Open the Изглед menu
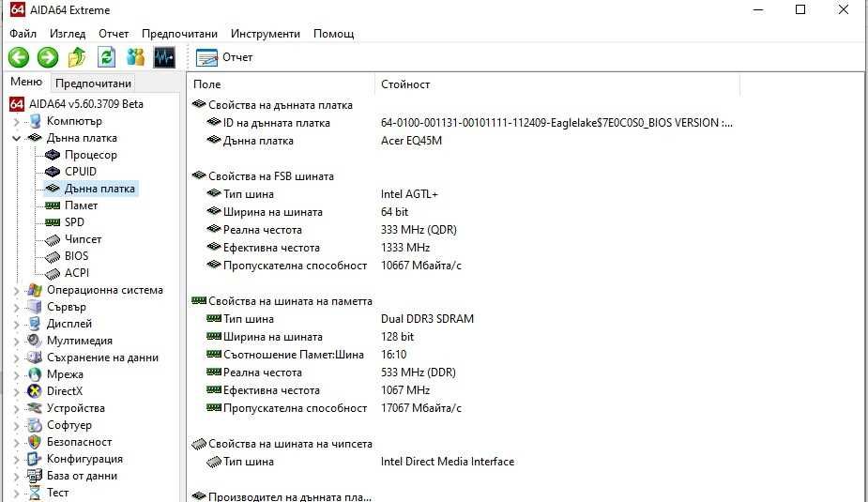The width and height of the screenshot is (868, 502). pyautogui.click(x=68, y=34)
